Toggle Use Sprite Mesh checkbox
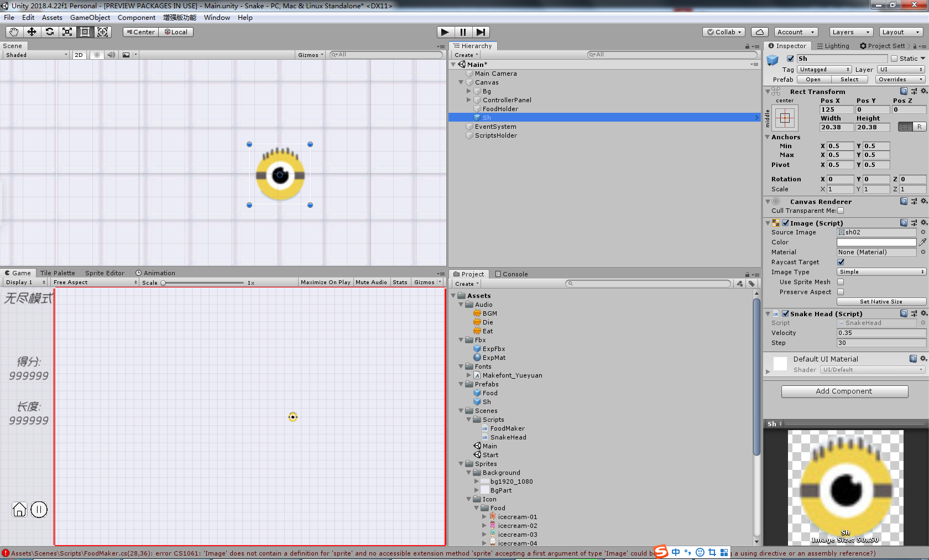The image size is (929, 560). click(x=841, y=282)
